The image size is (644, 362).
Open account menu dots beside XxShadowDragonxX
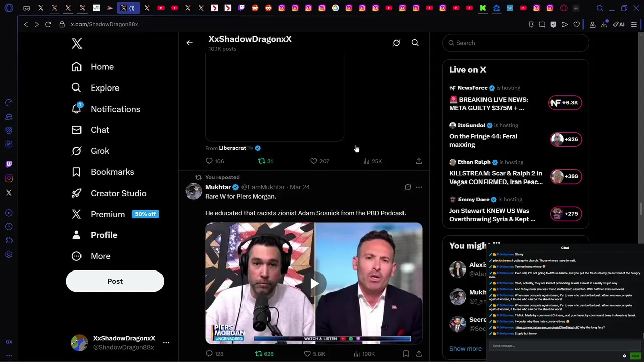coord(166,343)
